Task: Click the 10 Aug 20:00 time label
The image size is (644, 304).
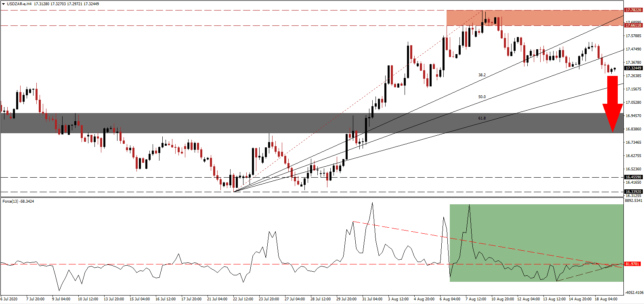Action: (x=502, y=299)
